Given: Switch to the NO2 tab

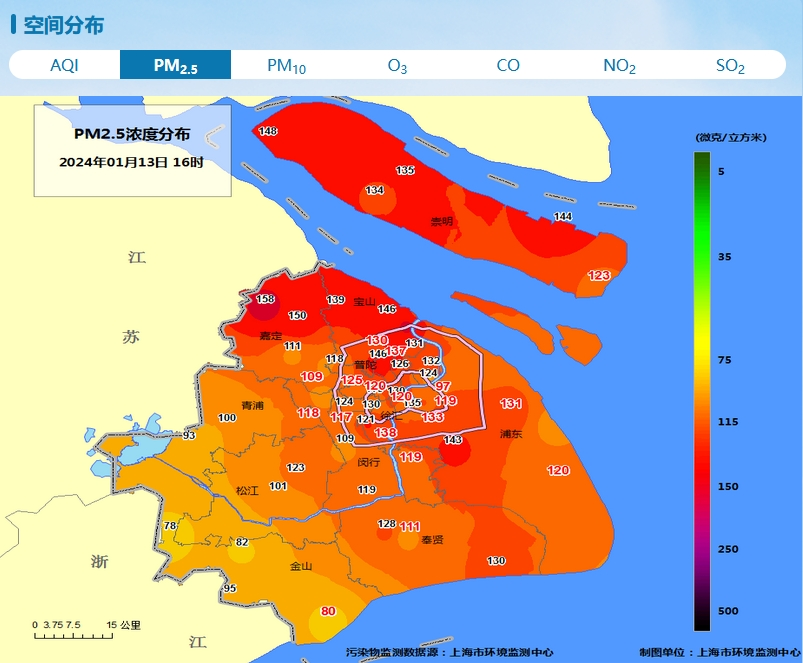Looking at the screenshot, I should point(619,65).
